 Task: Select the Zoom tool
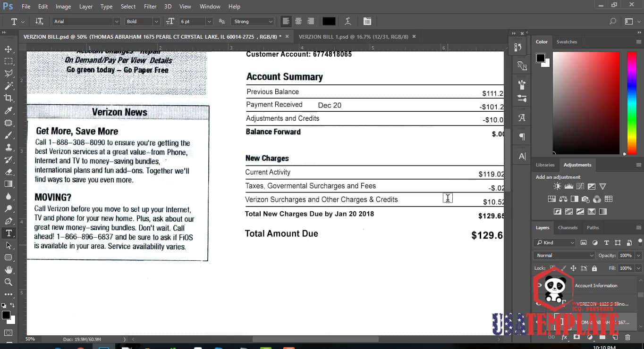8,282
